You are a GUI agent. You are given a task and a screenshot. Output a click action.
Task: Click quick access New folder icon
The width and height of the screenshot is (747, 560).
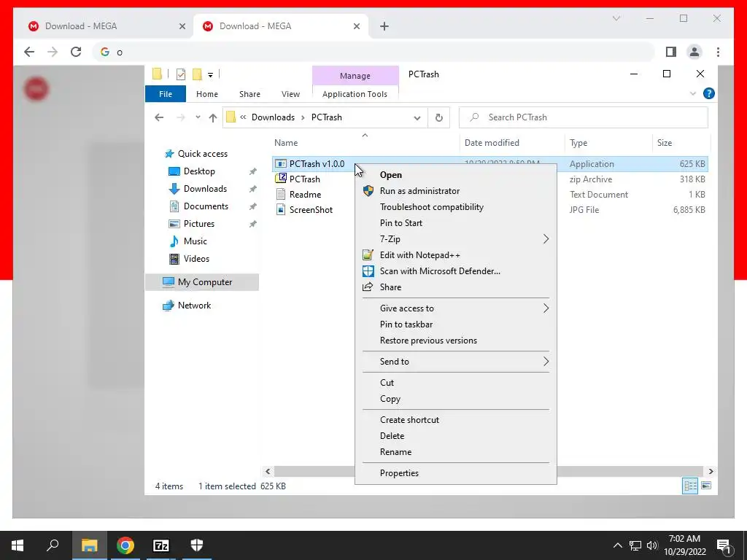197,74
